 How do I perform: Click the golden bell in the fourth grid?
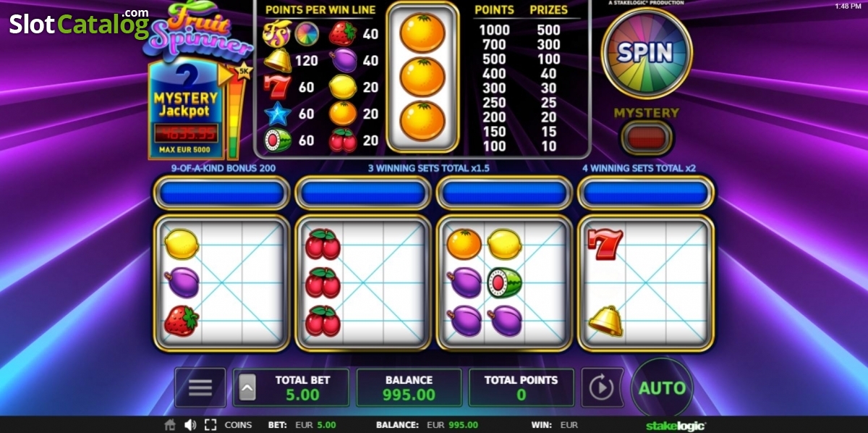tap(606, 321)
